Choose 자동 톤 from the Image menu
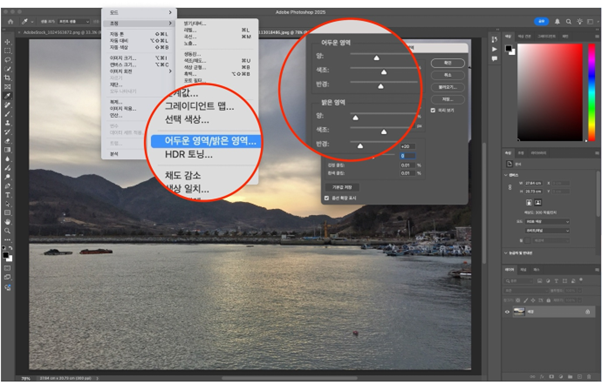Screen dimensions: 602x383 [x=139, y=34]
